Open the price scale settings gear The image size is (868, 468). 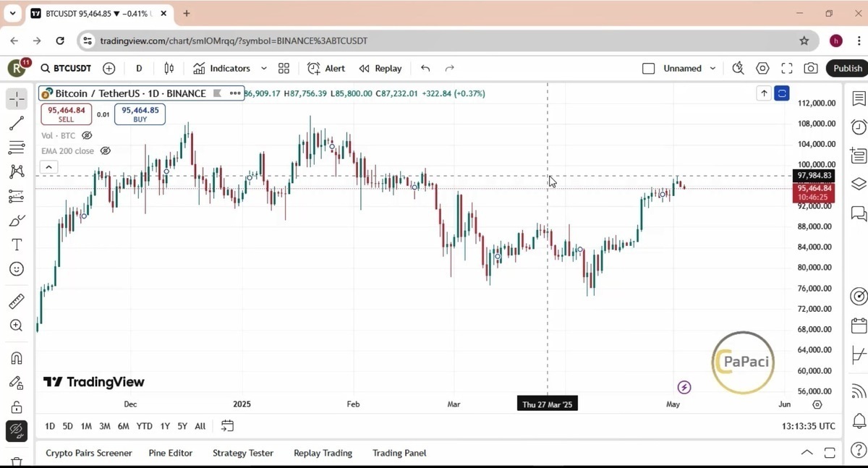tap(817, 404)
